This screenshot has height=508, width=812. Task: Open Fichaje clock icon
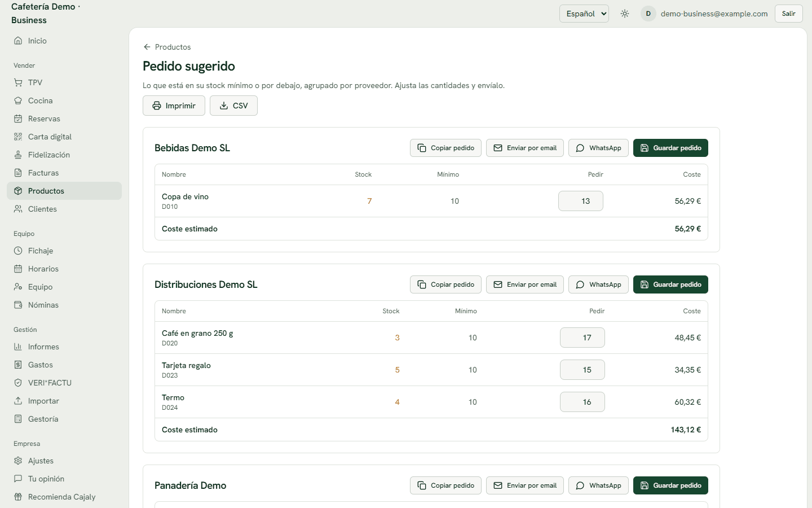pos(18,251)
